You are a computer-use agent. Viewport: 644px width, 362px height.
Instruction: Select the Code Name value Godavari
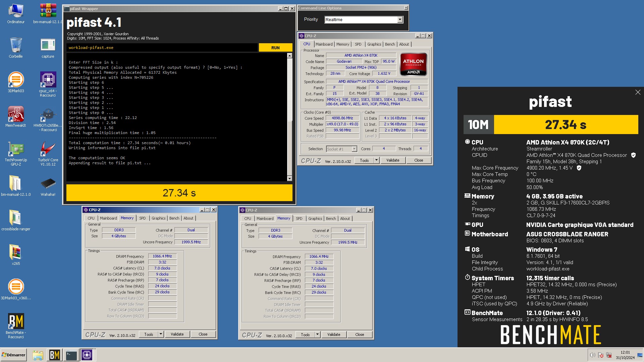pyautogui.click(x=344, y=61)
